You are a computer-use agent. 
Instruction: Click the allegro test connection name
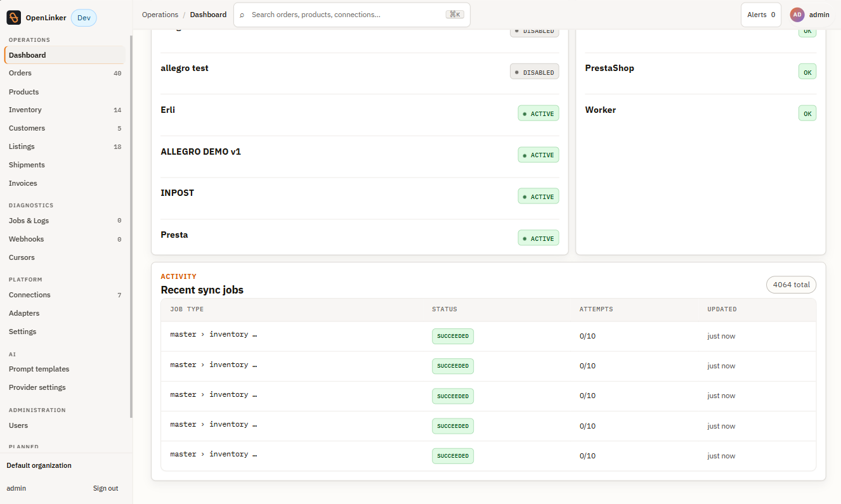click(x=185, y=68)
